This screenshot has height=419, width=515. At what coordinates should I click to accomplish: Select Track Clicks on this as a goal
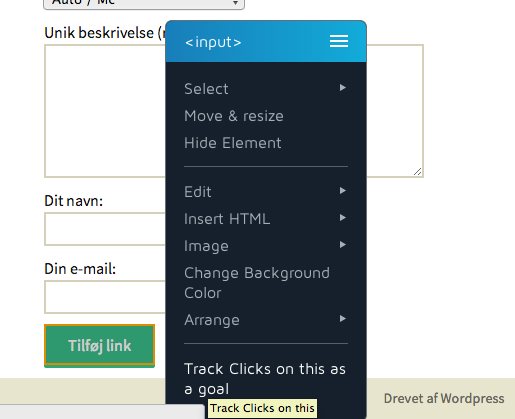265,379
